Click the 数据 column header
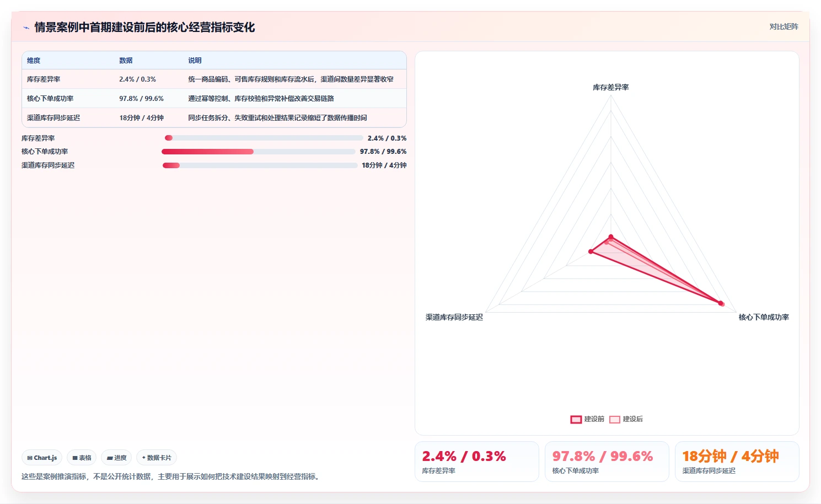Viewport: 821px width, 504px height. click(x=126, y=61)
